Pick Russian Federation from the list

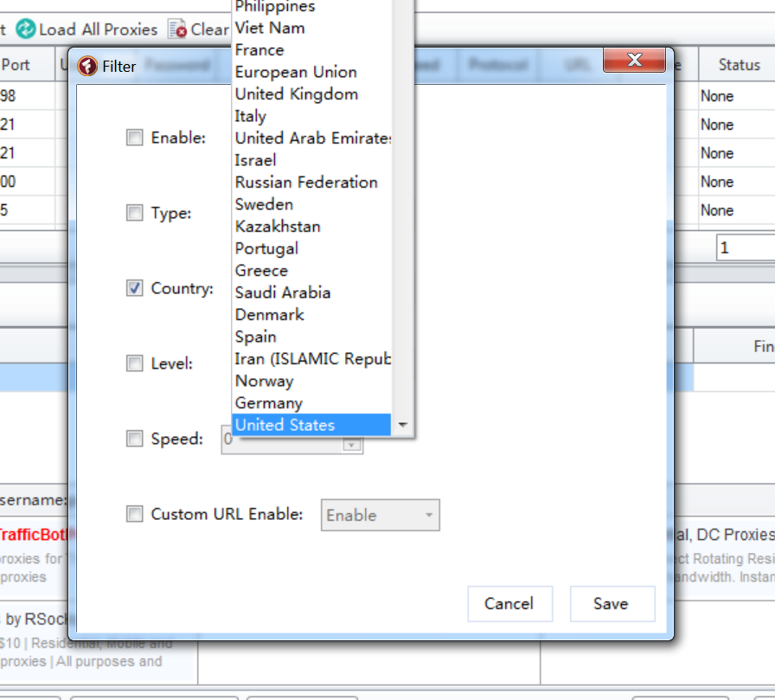point(306,183)
